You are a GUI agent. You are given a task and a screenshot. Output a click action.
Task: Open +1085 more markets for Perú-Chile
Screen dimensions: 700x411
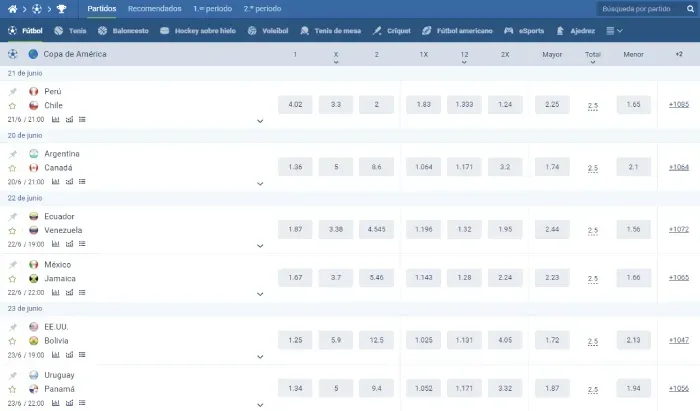pyautogui.click(x=678, y=104)
